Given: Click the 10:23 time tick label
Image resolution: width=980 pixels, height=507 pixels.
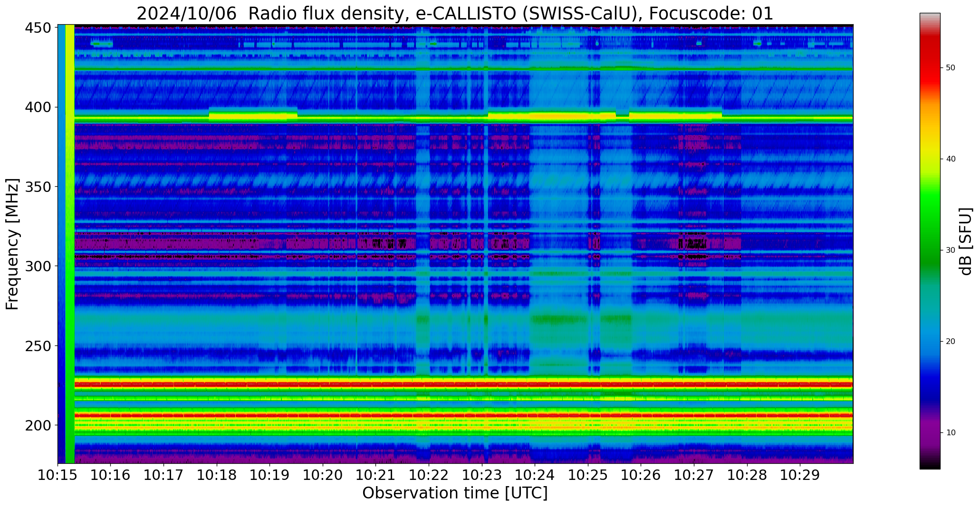Looking at the screenshot, I should 482,475.
